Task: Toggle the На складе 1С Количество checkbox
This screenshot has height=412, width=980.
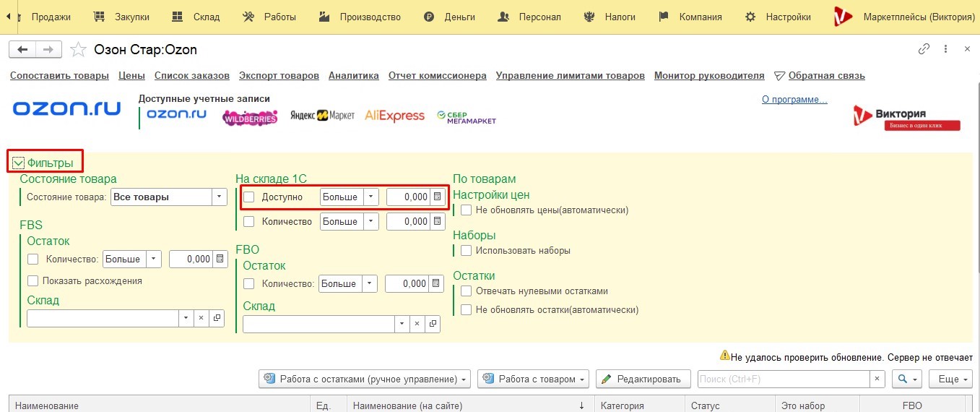Action: (249, 221)
